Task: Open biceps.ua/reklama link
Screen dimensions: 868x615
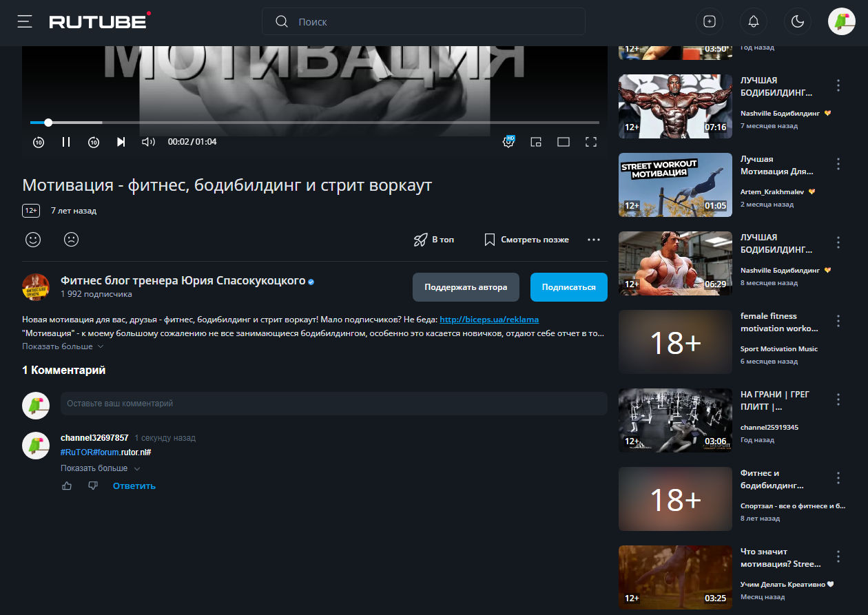Action: click(x=489, y=320)
